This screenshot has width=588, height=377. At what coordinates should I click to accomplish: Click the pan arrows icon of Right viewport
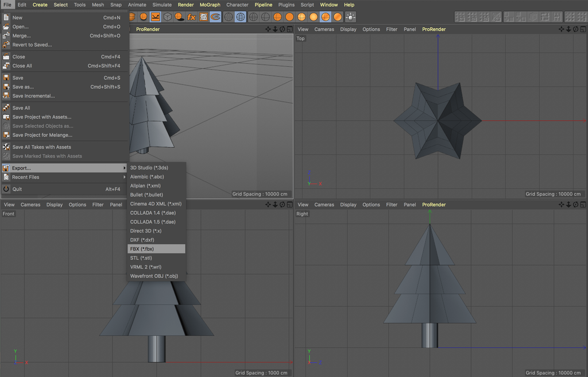561,205
